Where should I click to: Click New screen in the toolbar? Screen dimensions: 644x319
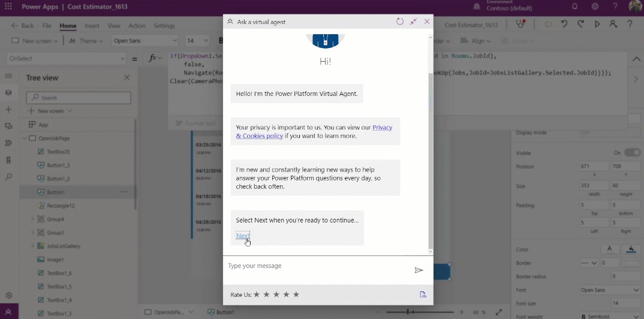[x=35, y=41]
